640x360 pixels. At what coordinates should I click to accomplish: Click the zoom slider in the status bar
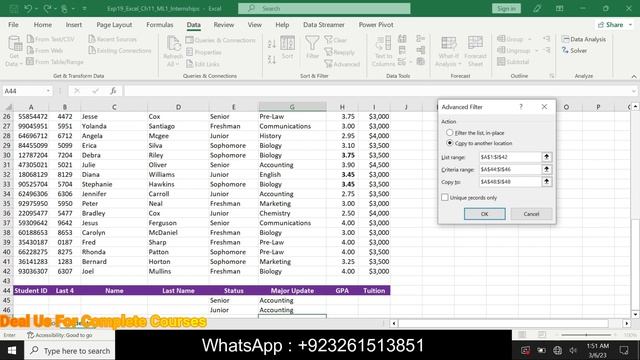(x=587, y=335)
